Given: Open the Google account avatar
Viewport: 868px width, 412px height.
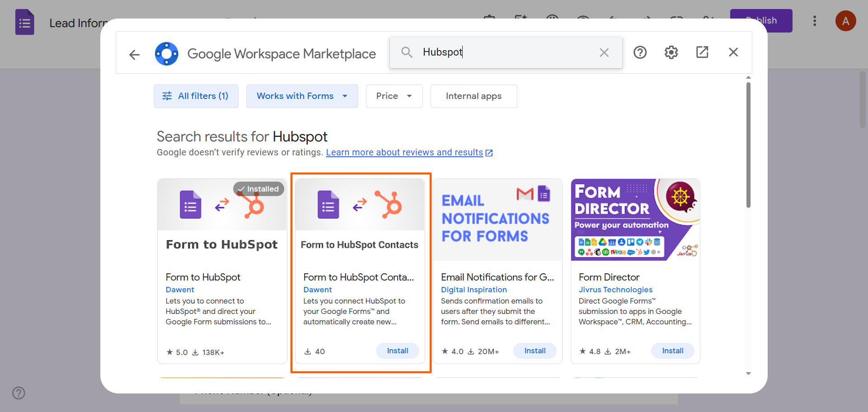Looking at the screenshot, I should (845, 21).
